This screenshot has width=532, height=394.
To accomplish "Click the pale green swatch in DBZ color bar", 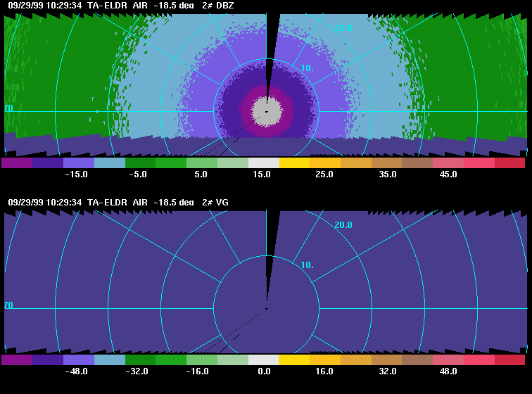I will point(233,163).
